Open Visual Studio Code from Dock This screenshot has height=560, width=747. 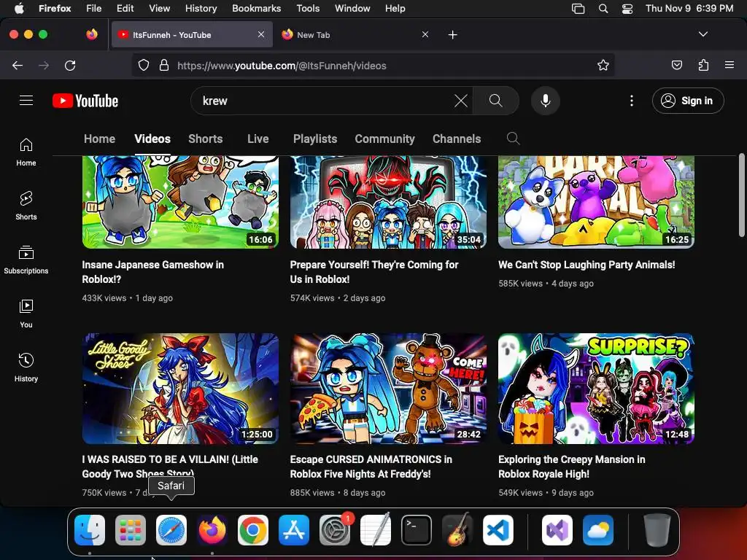point(498,530)
